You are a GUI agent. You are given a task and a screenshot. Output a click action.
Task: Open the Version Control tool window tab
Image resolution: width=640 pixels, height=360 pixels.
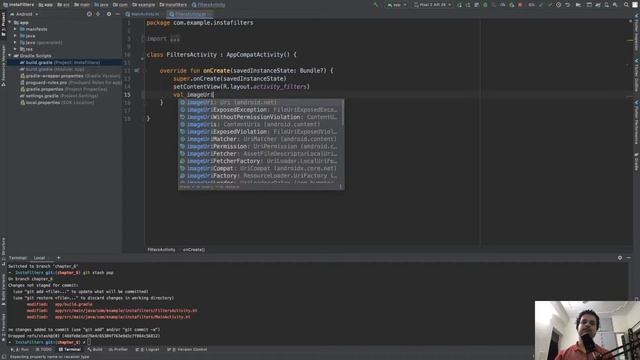tap(187, 349)
